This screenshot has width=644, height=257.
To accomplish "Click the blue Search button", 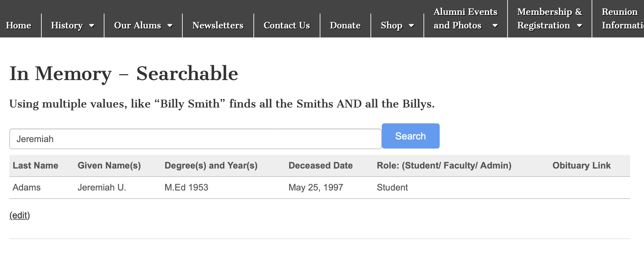I will pyautogui.click(x=410, y=136).
